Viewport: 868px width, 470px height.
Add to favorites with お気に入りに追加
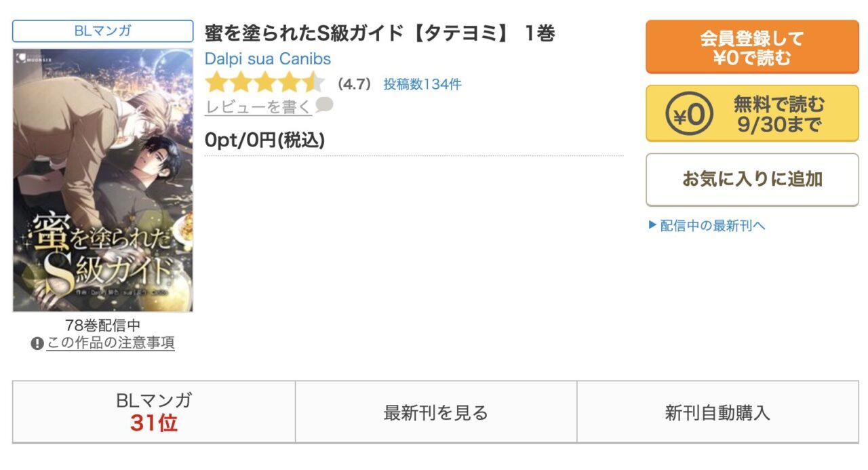752,180
